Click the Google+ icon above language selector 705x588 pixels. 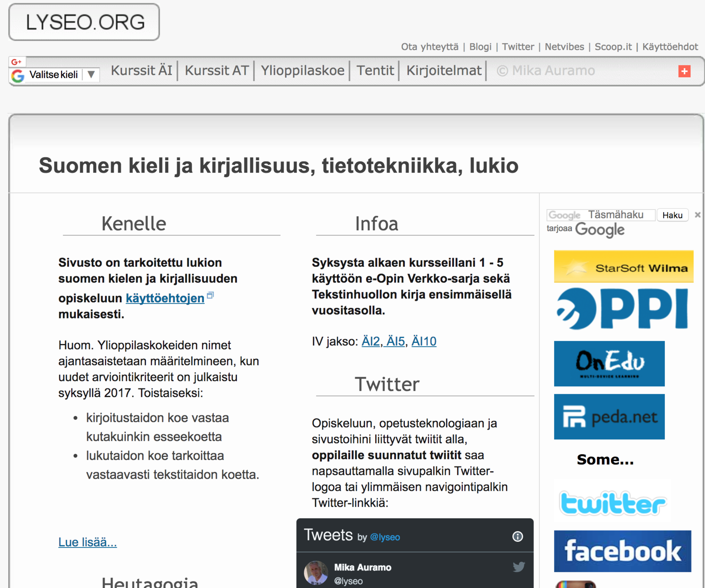tap(17, 62)
